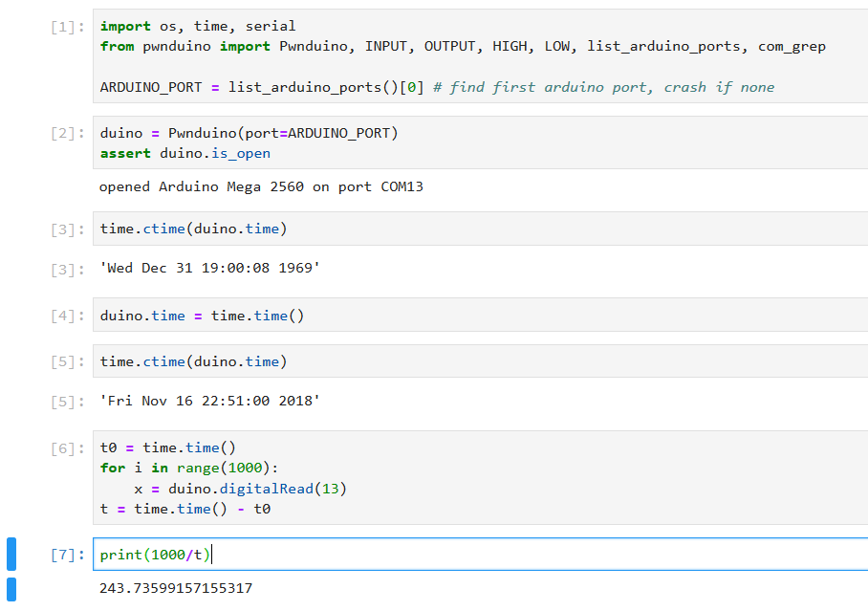Click cell 3 containing time.ctime(duino.time)
This screenshot has height=611, width=868.
(x=481, y=229)
